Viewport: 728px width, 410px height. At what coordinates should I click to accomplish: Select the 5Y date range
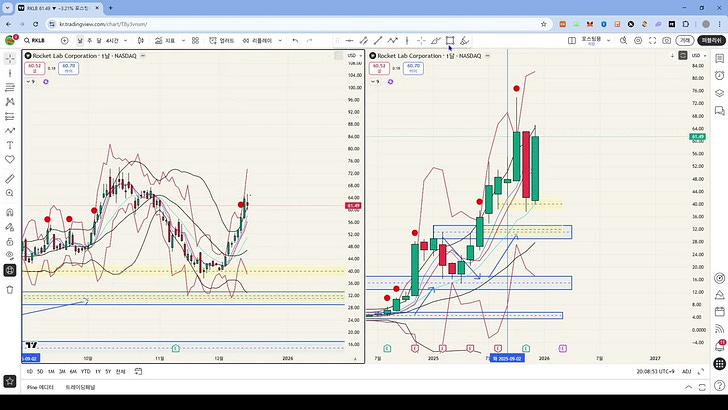click(x=108, y=371)
